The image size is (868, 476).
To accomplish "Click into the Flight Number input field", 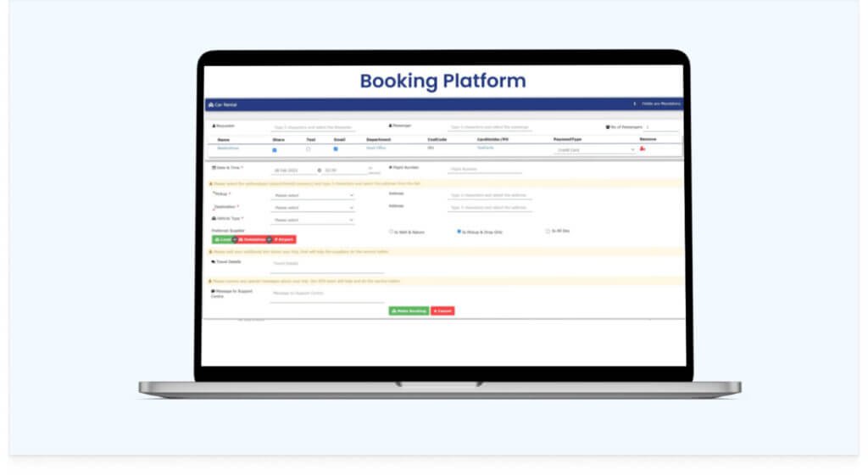I will [x=484, y=170].
